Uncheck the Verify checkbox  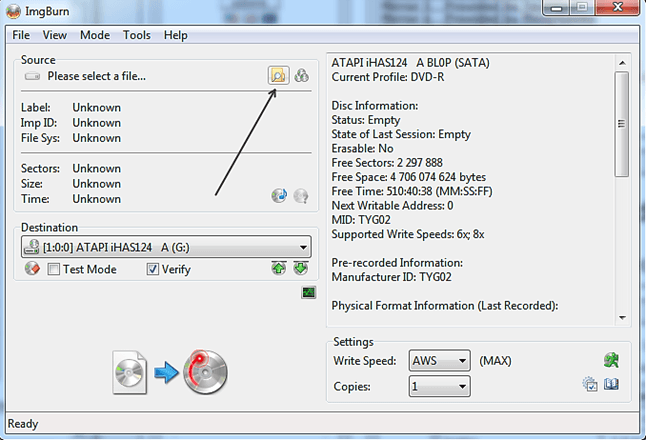pyautogui.click(x=153, y=269)
